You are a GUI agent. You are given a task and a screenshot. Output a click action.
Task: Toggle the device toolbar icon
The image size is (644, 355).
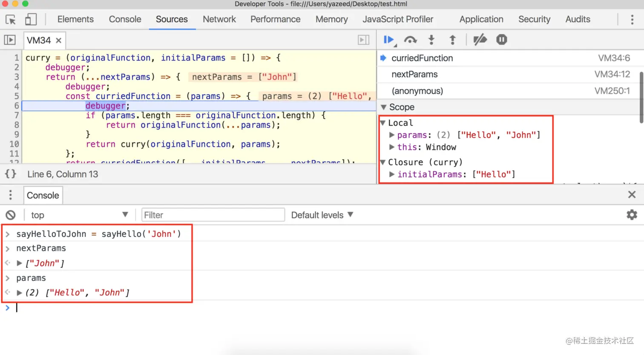31,19
